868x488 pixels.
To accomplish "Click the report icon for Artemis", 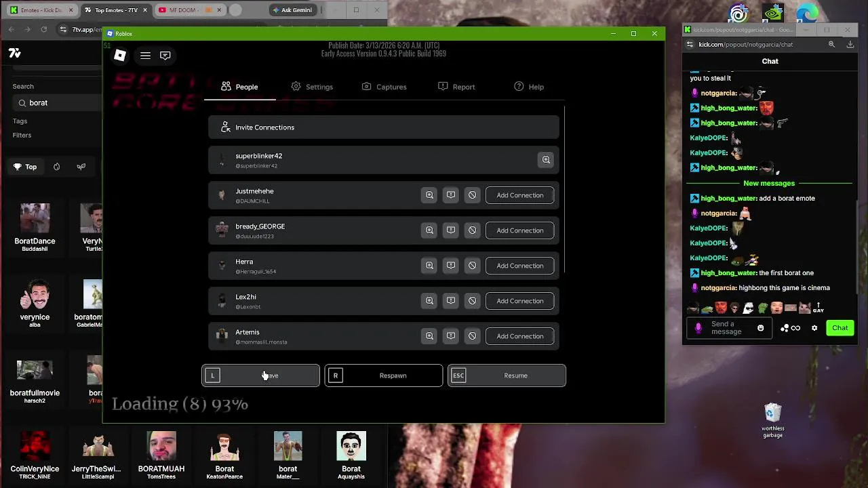I will point(451,336).
